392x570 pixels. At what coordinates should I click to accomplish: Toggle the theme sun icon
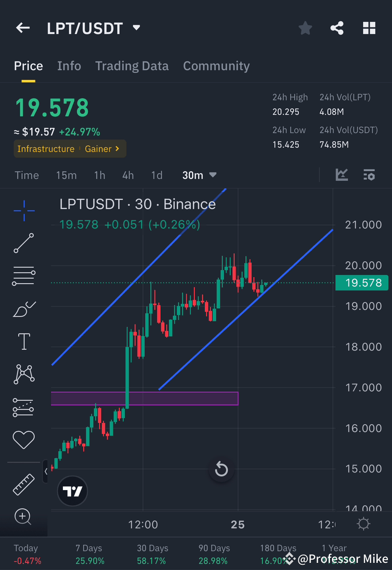pos(363,524)
